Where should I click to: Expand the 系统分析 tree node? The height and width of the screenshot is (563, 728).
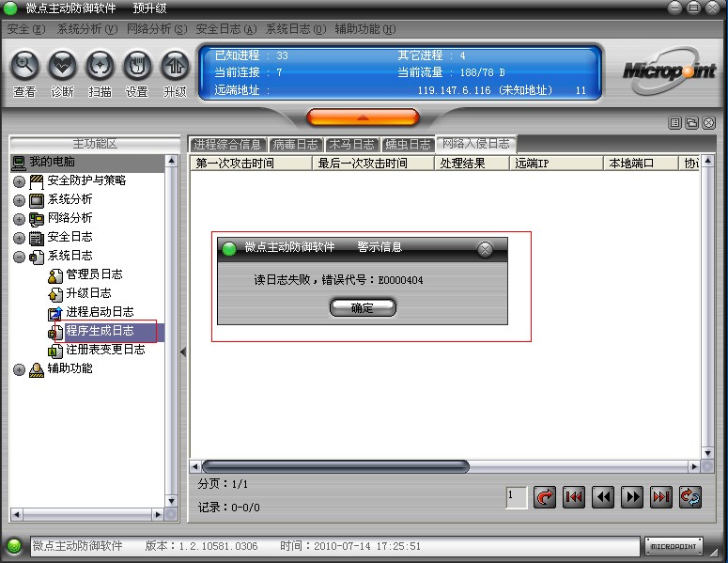(x=19, y=200)
